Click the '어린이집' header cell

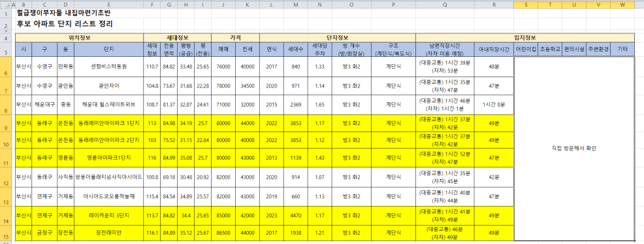tap(526, 49)
